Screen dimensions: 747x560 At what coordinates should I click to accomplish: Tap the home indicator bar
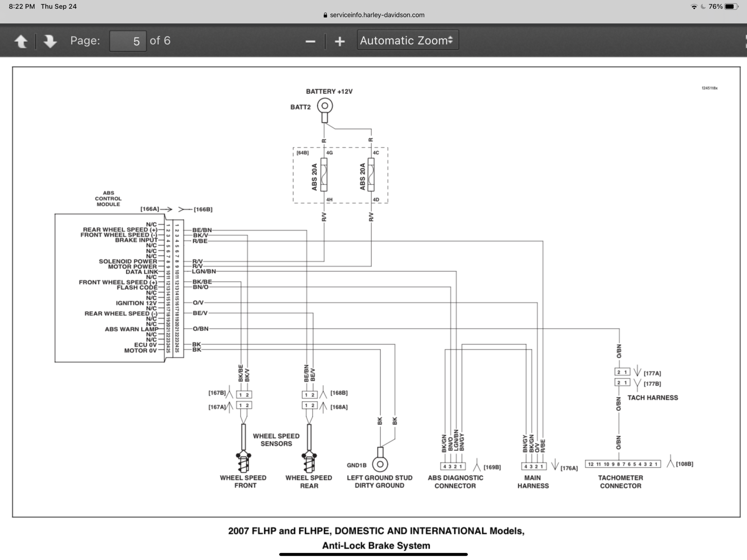click(373, 554)
